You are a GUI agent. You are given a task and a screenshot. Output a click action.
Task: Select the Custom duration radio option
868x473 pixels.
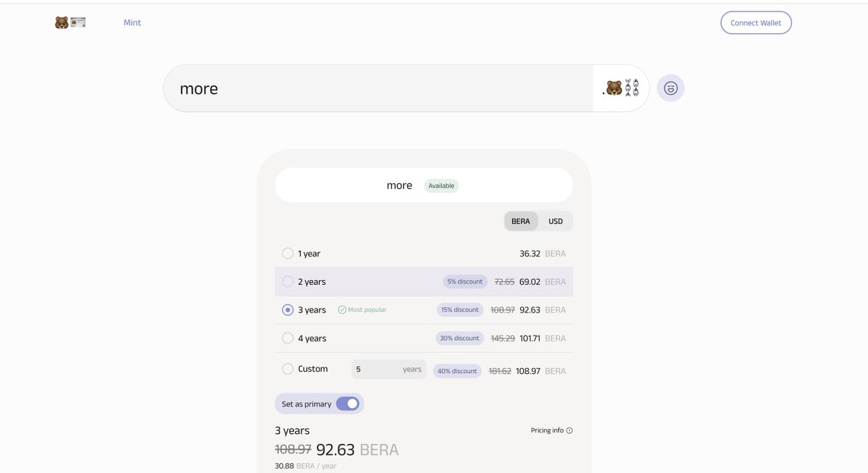pyautogui.click(x=288, y=369)
